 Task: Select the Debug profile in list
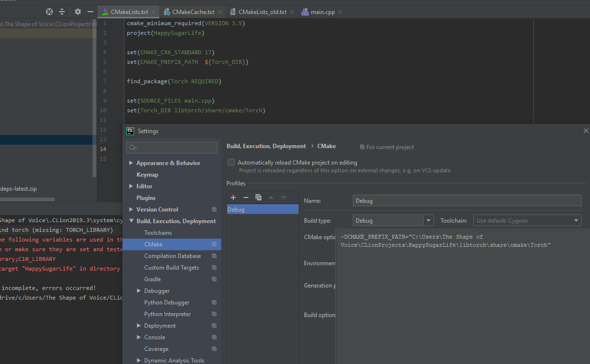(x=262, y=210)
